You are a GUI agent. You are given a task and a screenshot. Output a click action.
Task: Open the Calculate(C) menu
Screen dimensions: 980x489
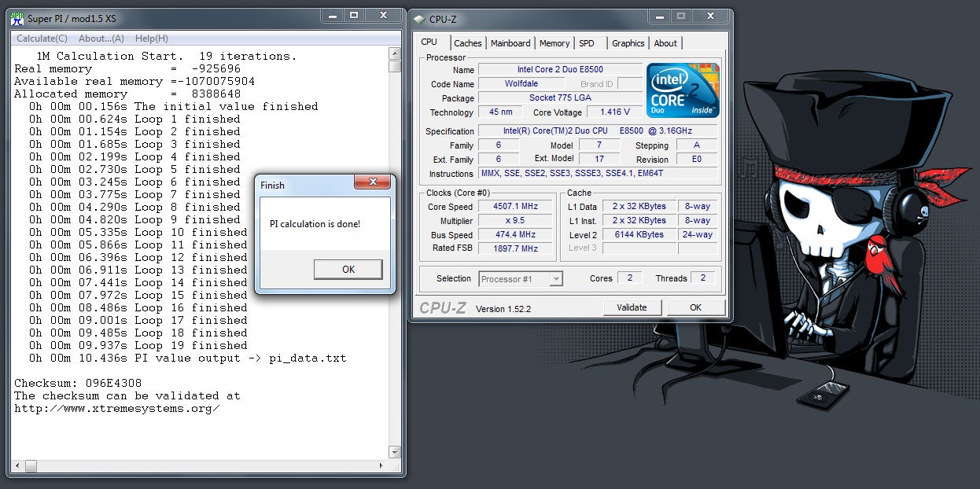[x=42, y=39]
